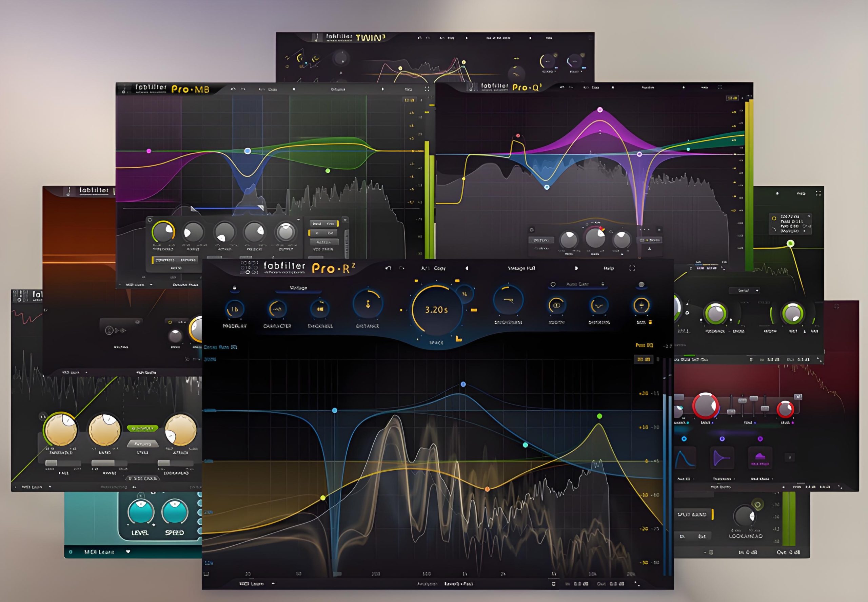Click the Ducking knob in Pro-R 2
Screen dimensions: 868x602
pyautogui.click(x=599, y=305)
